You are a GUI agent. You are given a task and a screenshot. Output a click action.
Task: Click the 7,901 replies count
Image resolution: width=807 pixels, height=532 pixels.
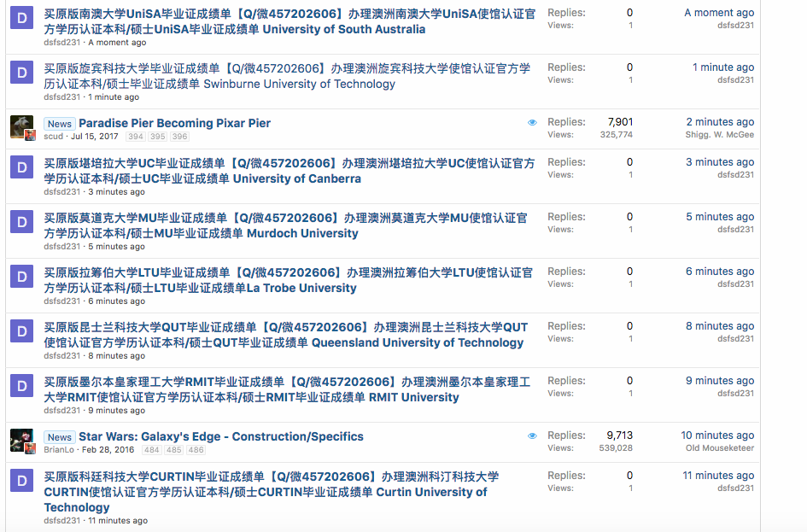coord(620,122)
